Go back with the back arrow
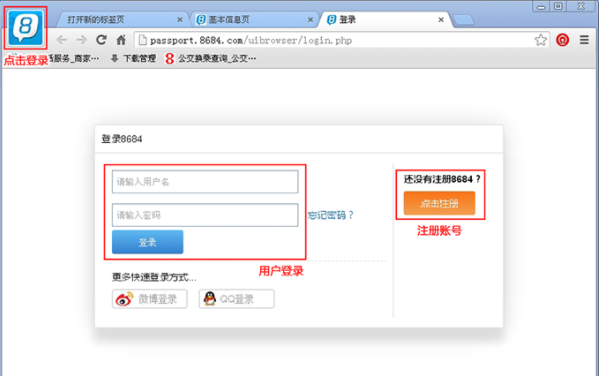Screen dimensions: 599x376 click(62, 40)
